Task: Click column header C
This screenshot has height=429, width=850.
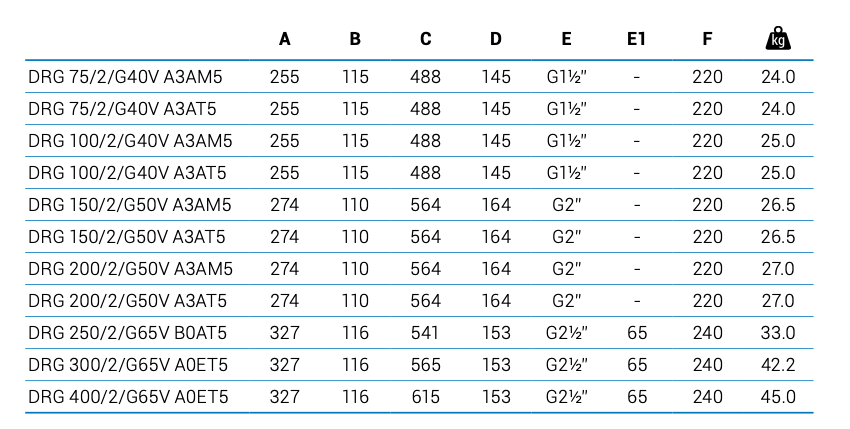Action: (x=425, y=40)
